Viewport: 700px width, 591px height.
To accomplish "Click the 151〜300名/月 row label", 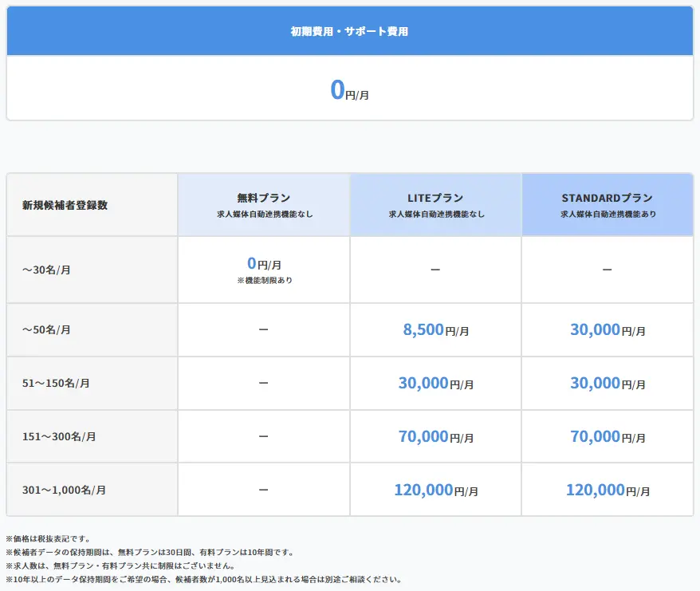I will (x=59, y=436).
